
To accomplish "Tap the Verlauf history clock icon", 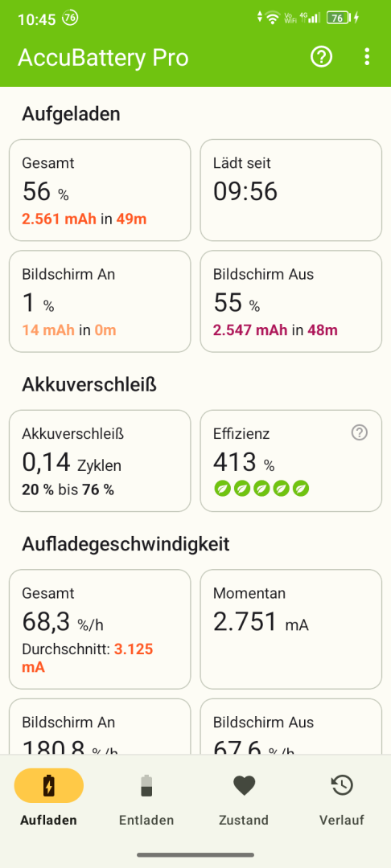I will click(342, 785).
